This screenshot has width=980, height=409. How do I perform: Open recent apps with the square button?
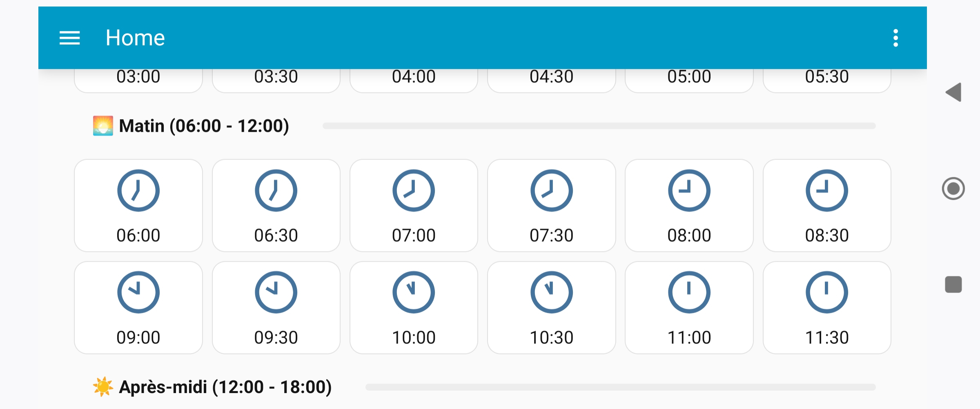tap(954, 288)
